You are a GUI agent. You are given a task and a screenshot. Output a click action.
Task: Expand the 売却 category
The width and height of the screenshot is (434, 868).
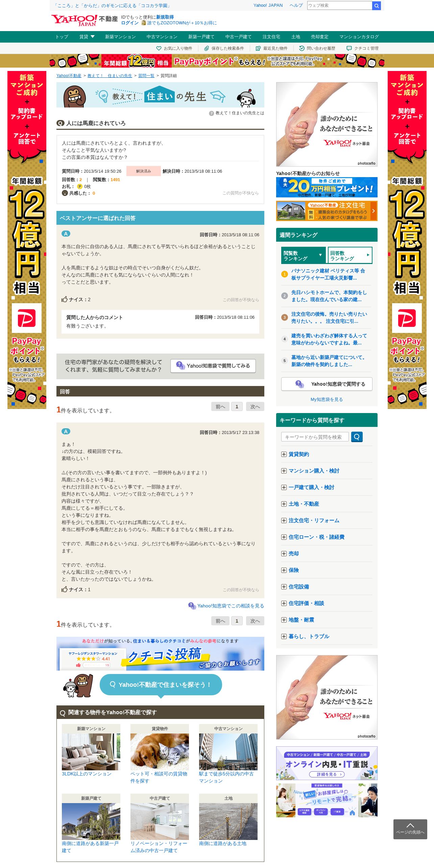click(x=284, y=554)
